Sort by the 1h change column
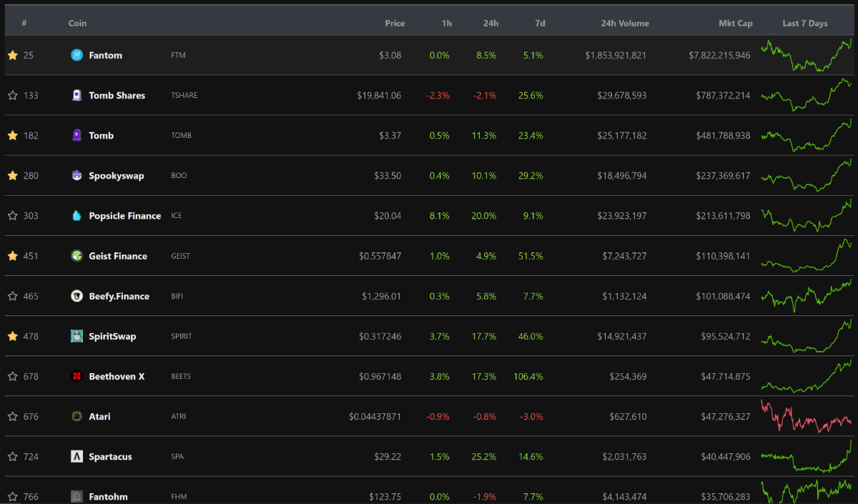 click(446, 23)
